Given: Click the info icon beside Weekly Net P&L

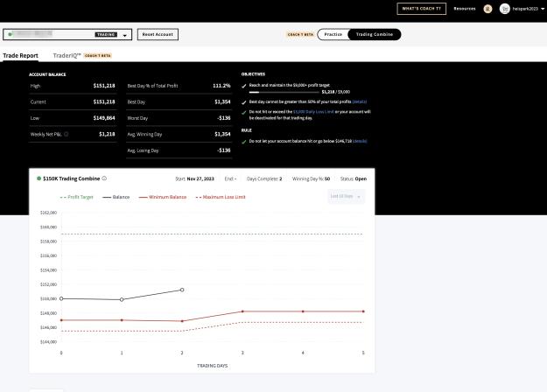Looking at the screenshot, I should 67,134.
